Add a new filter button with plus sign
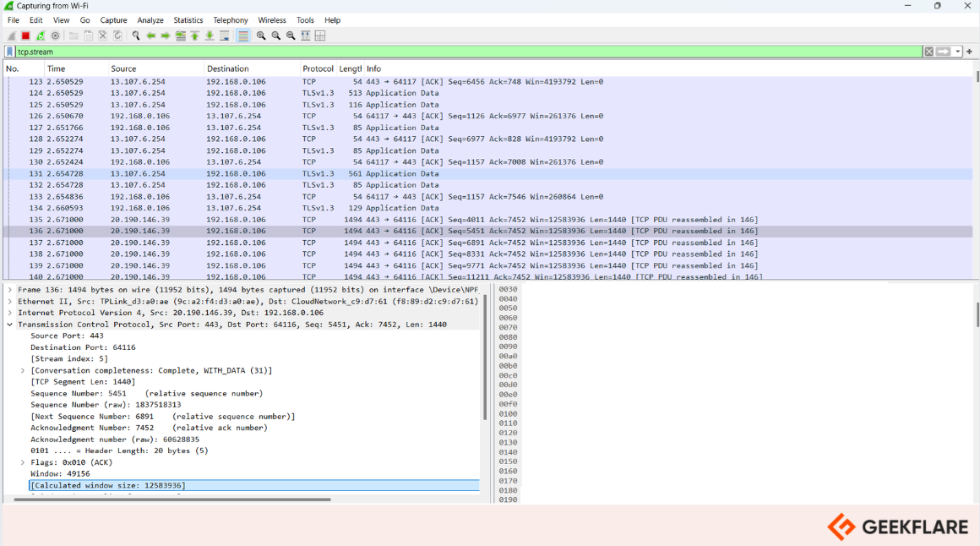The width and height of the screenshot is (980, 546). 970,51
